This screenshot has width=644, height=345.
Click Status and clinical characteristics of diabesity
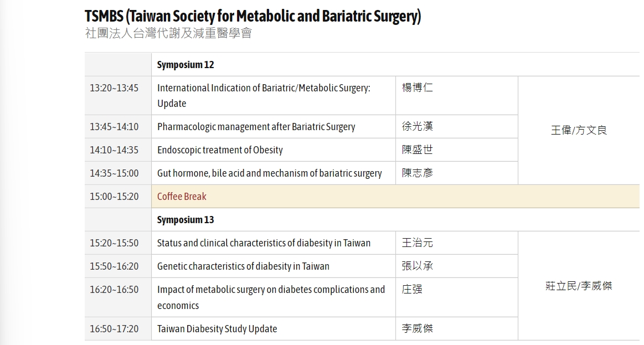pos(264,243)
